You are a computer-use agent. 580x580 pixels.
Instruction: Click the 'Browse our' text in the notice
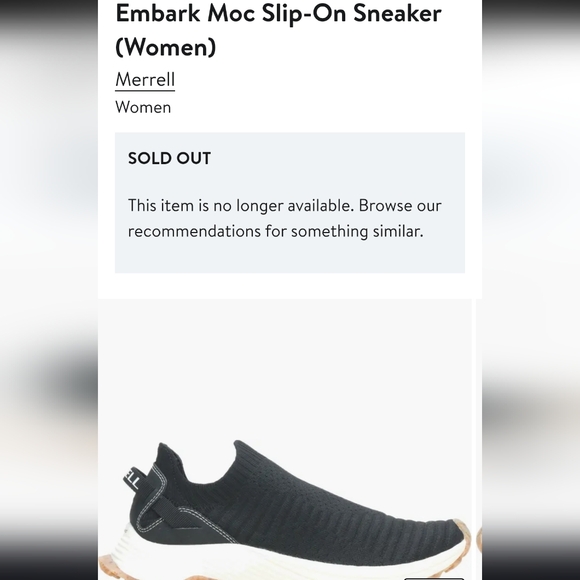[x=400, y=205]
